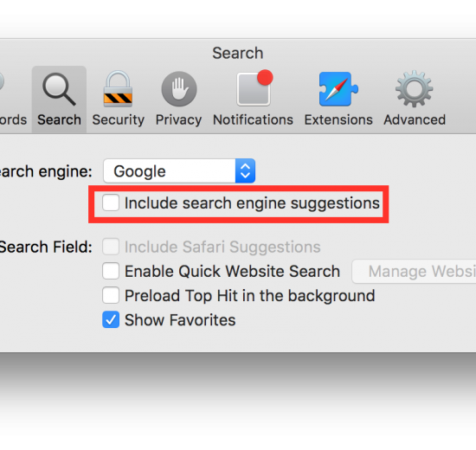Uncheck the Show Favorites checkbox

tap(111, 319)
